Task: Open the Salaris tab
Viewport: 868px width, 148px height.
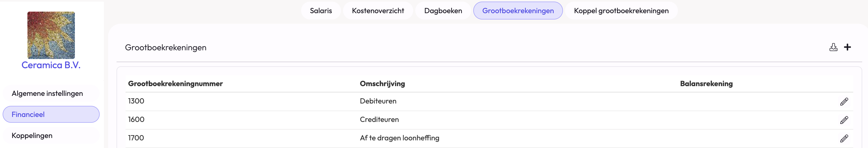Action: (321, 11)
